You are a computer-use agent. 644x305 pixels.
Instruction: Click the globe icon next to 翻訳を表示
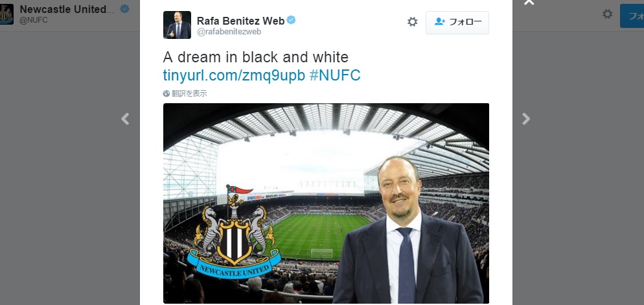(167, 93)
